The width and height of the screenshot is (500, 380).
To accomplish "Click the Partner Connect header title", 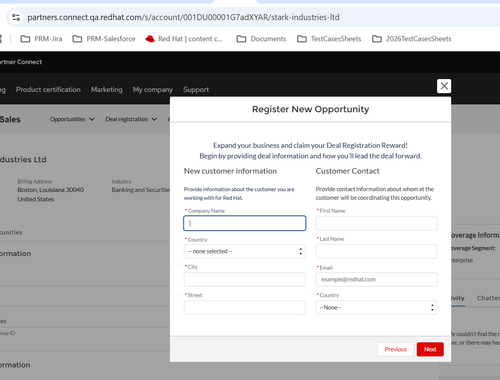I will [x=21, y=62].
